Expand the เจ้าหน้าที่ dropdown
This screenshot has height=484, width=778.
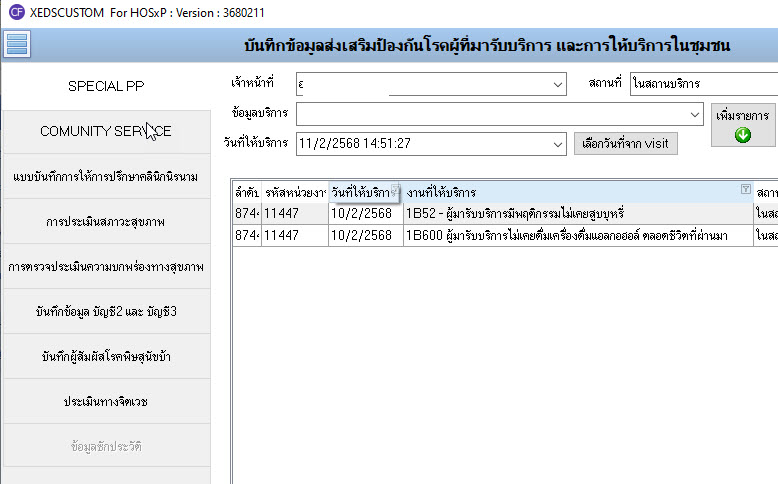point(558,85)
